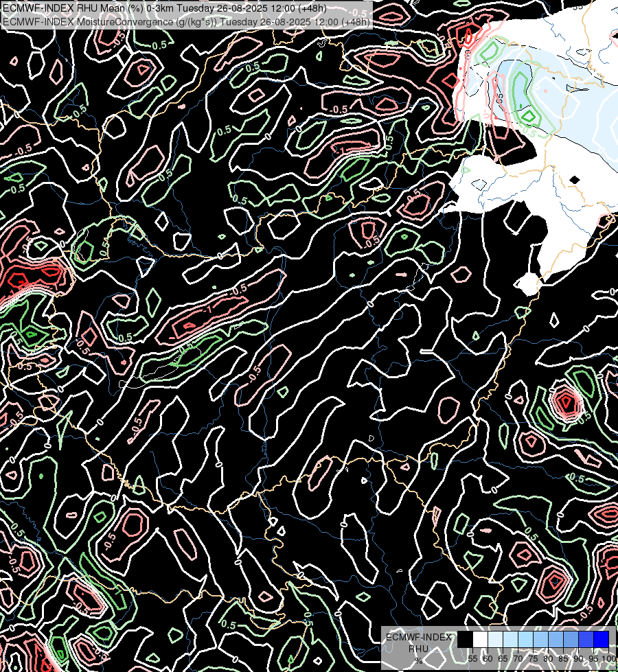
Task: Click the '60' tick label in the legend
Action: [x=488, y=659]
